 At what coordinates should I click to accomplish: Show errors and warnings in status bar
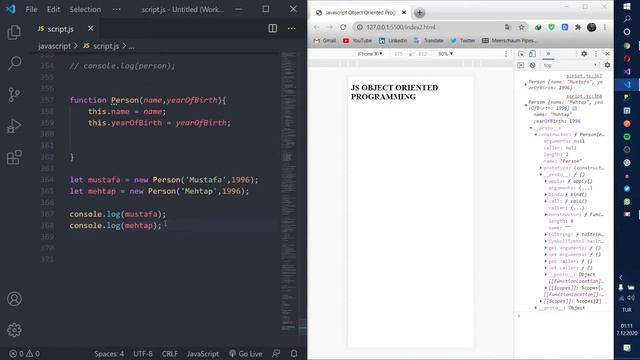pos(24,353)
